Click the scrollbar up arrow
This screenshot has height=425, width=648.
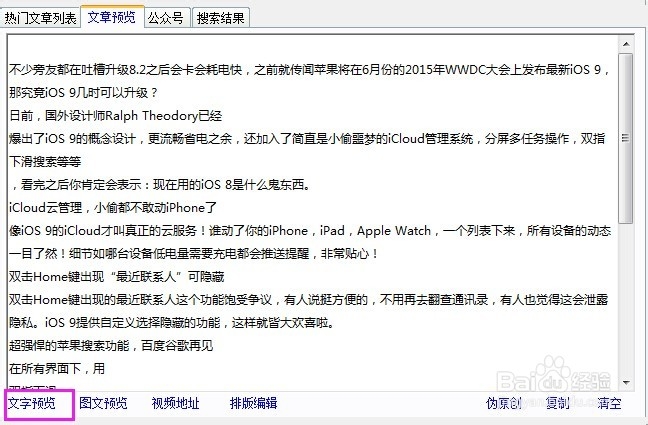(626, 44)
